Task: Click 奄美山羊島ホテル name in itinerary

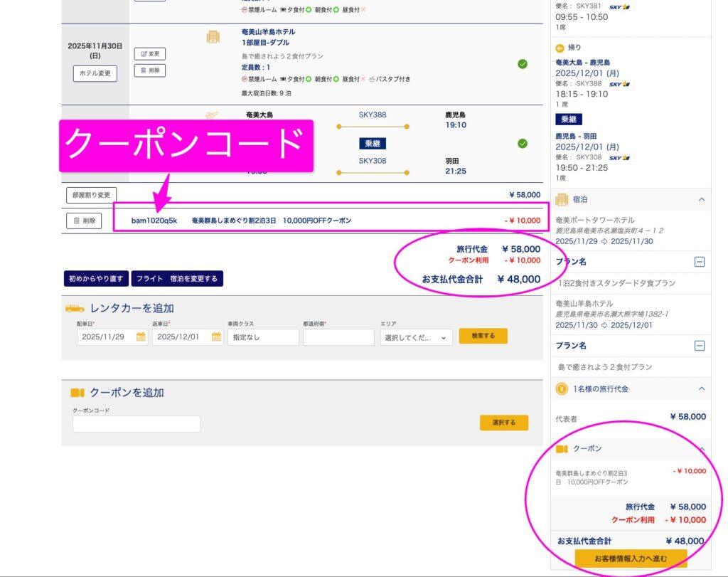Action: (268, 32)
